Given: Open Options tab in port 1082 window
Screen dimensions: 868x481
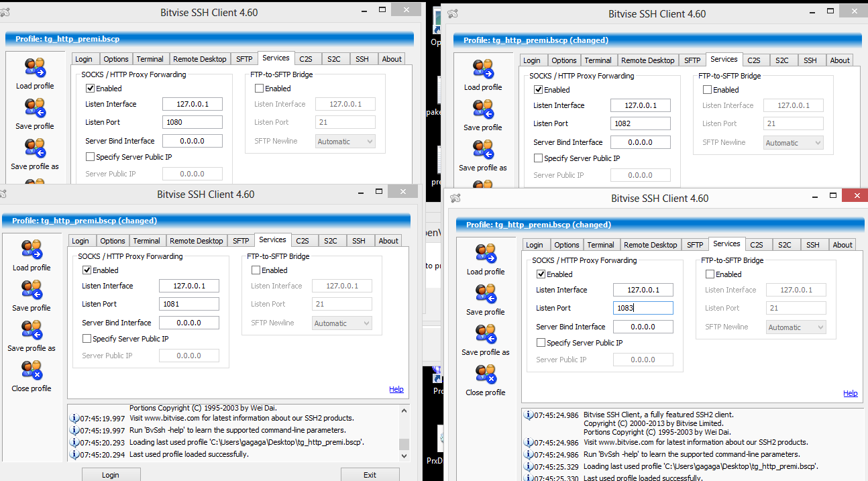Looking at the screenshot, I should point(564,60).
